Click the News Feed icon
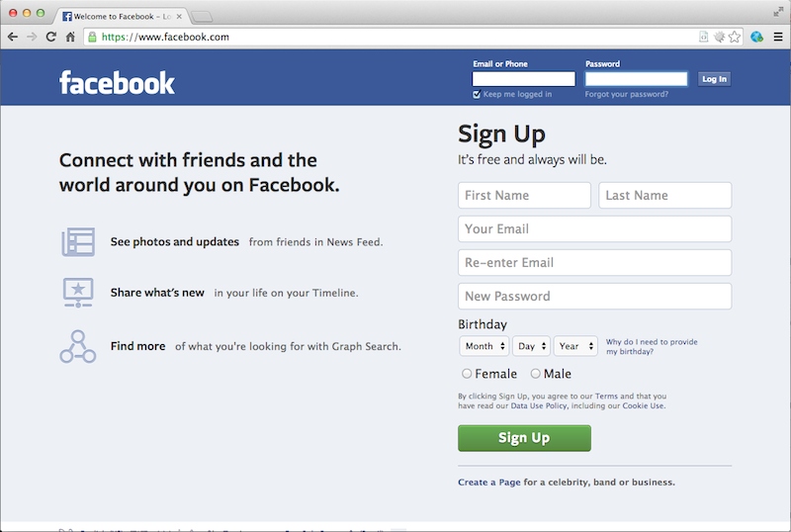The width and height of the screenshot is (791, 532). coord(78,241)
